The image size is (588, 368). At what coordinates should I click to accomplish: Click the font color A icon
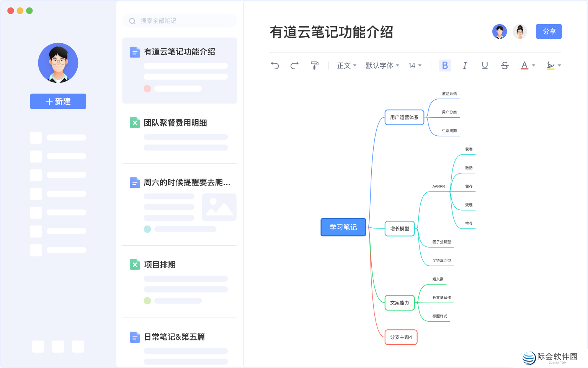(x=524, y=66)
